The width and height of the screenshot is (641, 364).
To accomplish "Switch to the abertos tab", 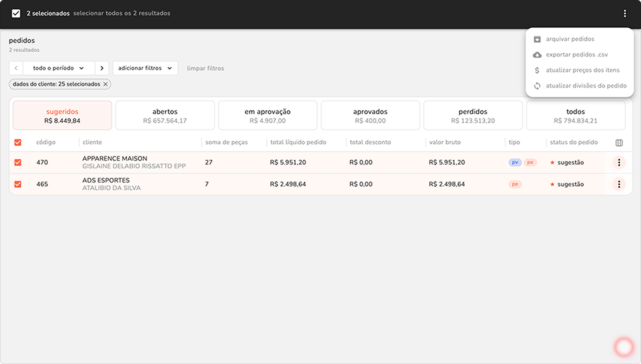I will click(x=165, y=116).
